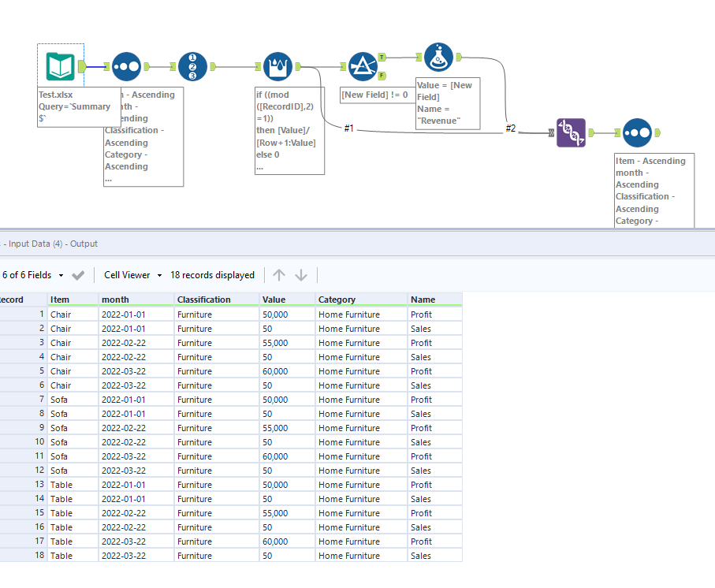Click the '[New Field] != 0' annotation box
This screenshot has height=588, width=715.
click(375, 95)
